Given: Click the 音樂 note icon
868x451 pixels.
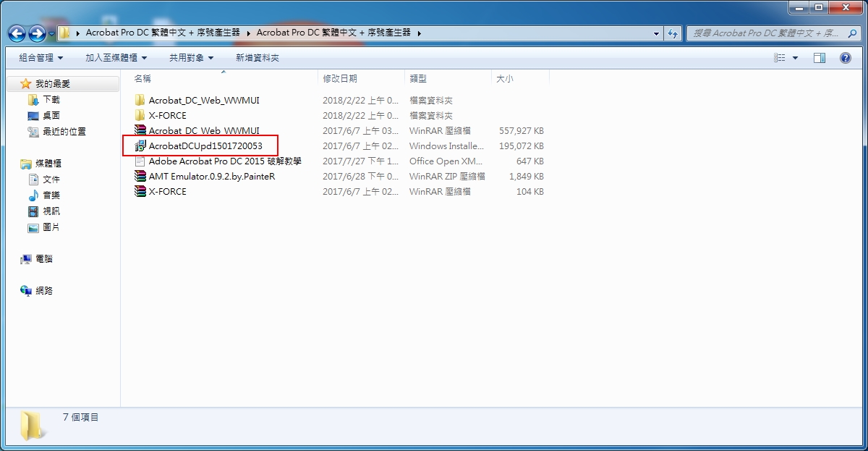Looking at the screenshot, I should [33, 195].
